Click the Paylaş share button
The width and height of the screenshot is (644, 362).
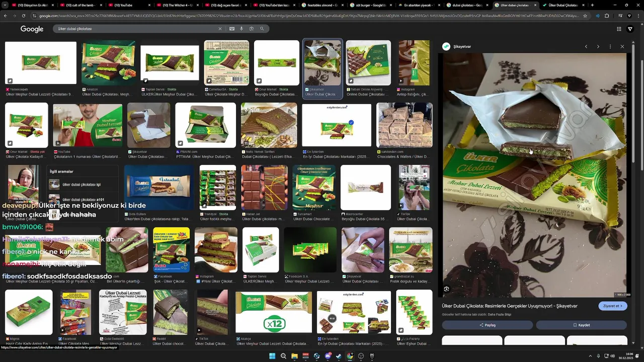487,325
